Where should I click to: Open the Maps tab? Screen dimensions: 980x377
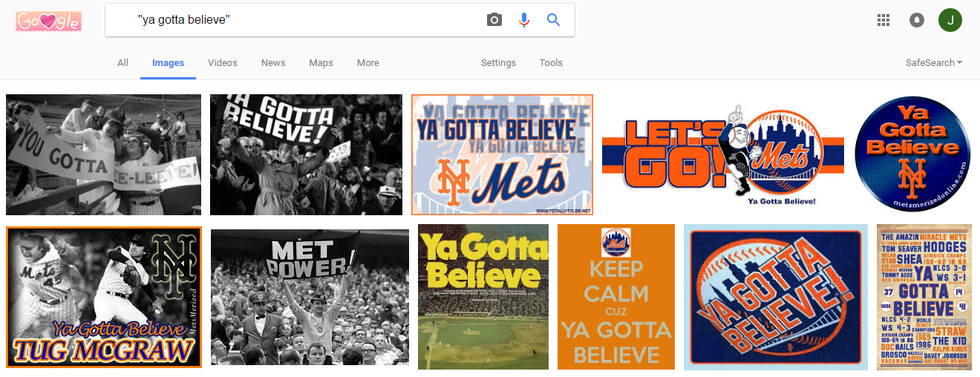pyautogui.click(x=321, y=63)
